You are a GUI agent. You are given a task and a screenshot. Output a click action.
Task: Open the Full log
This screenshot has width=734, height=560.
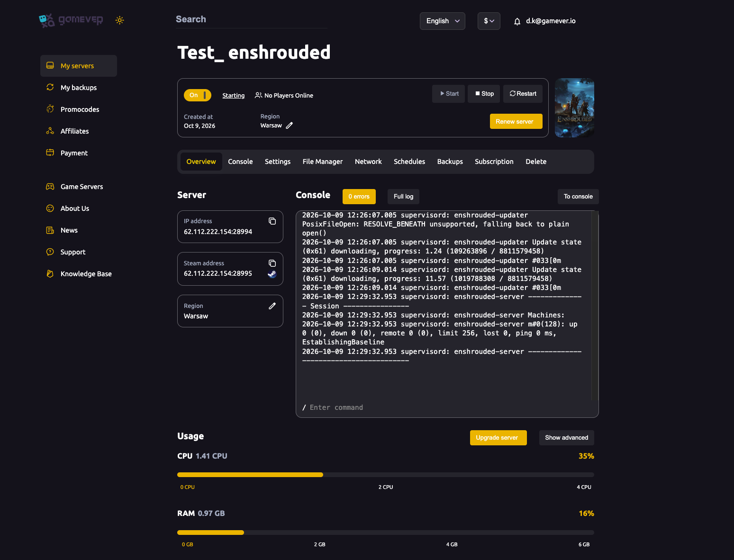(x=403, y=197)
